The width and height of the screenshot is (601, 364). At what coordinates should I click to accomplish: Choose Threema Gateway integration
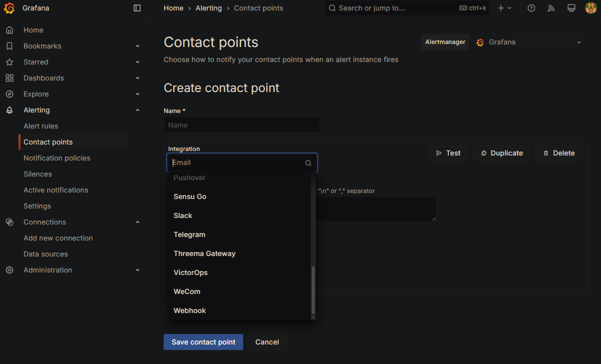coord(238,253)
